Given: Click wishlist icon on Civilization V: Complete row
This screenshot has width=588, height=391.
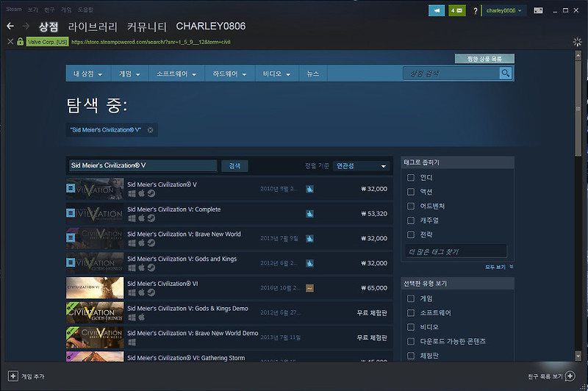Looking at the screenshot, I should 309,214.
